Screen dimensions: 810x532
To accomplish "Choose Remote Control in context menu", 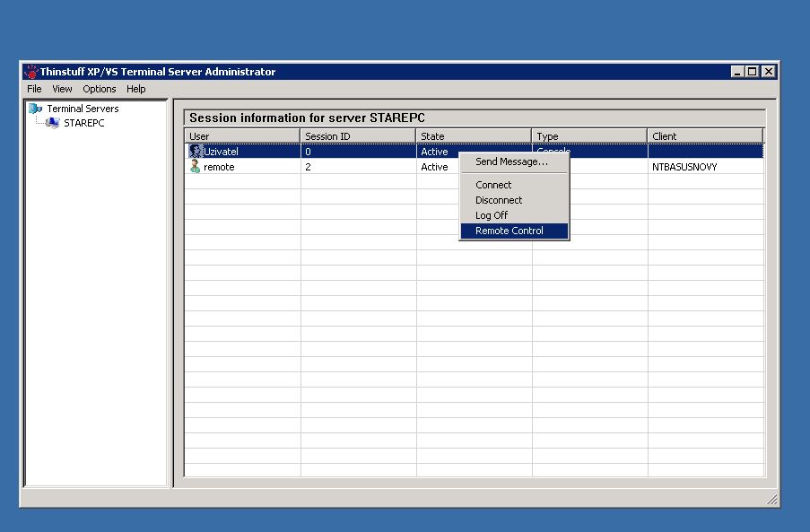I will click(515, 231).
